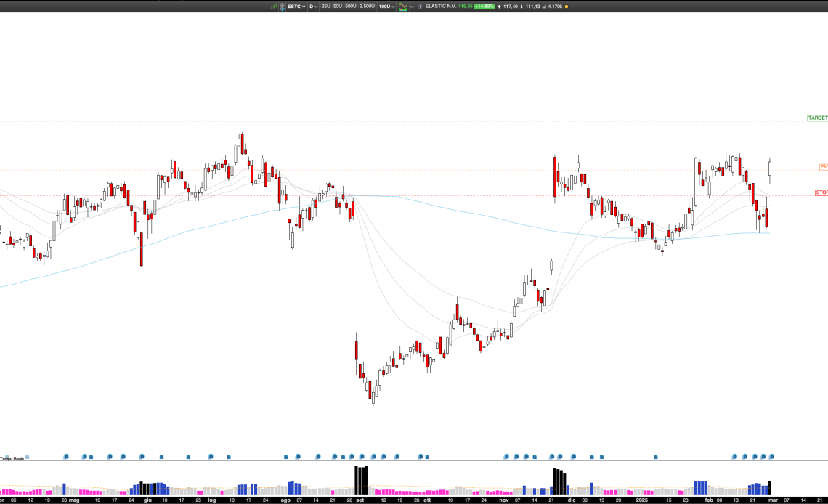Select the red STOP price level label
Viewport: 828px width, 504px height.
(821, 192)
